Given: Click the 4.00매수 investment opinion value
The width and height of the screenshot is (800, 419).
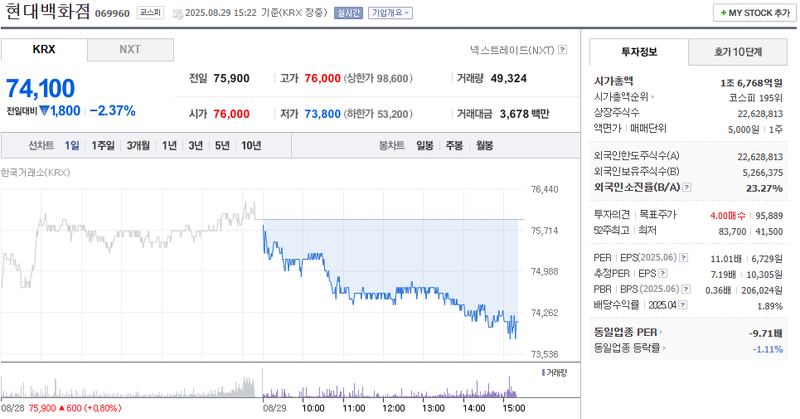Looking at the screenshot, I should (x=728, y=215).
